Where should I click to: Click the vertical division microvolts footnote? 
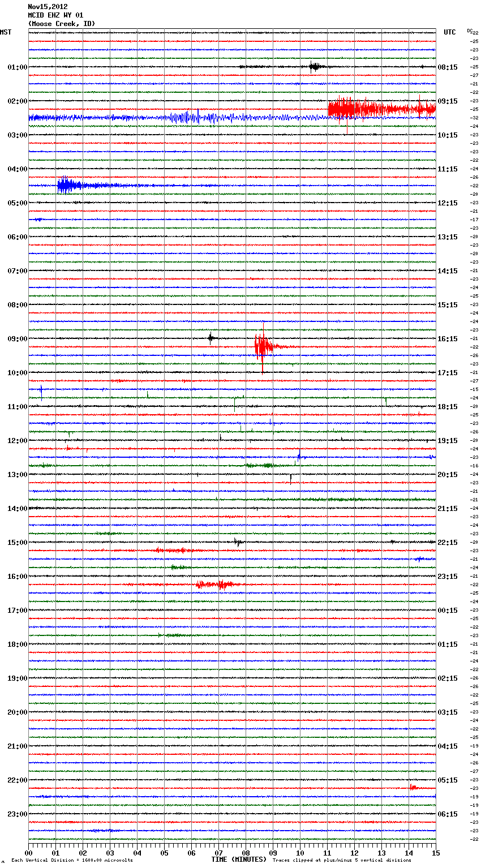click(x=72, y=860)
